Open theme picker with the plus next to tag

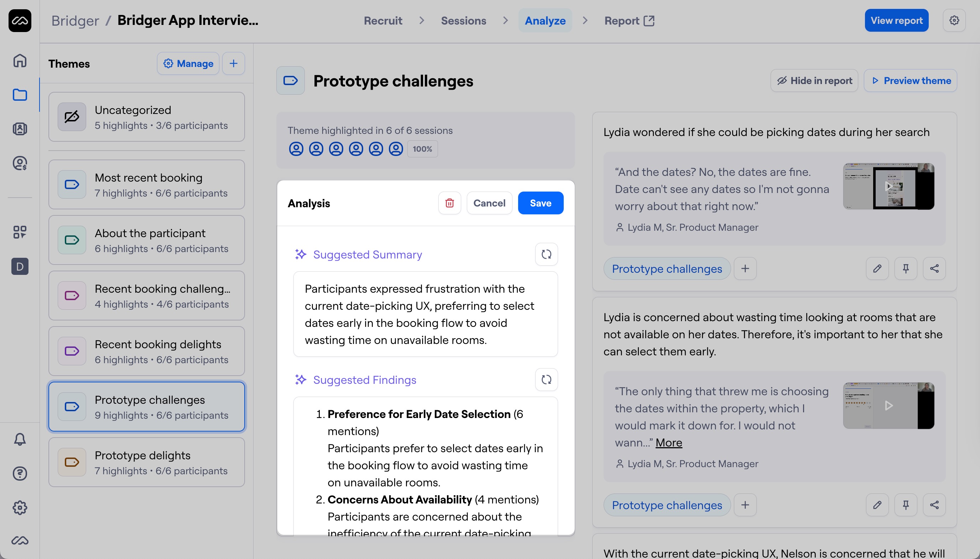click(x=745, y=268)
